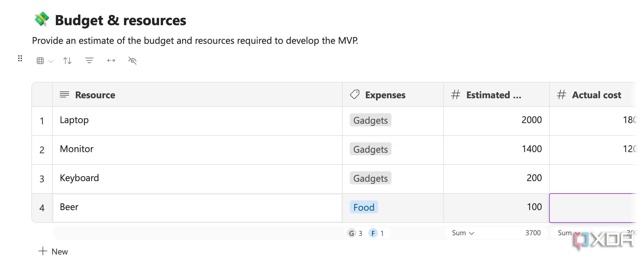Click the six-dot drag handle
This screenshot has width=644, height=261.
(x=20, y=58)
